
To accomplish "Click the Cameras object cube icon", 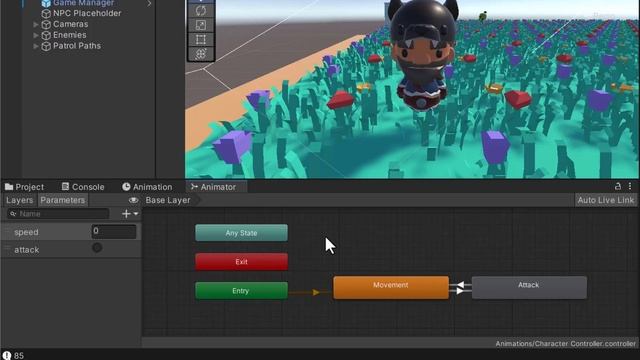I will 46,24.
